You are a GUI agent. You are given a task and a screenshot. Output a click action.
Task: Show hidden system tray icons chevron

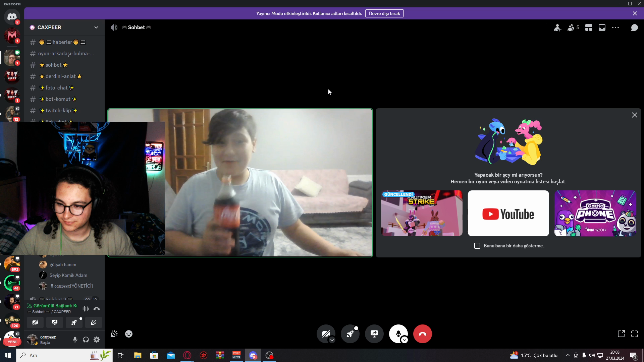(568, 355)
